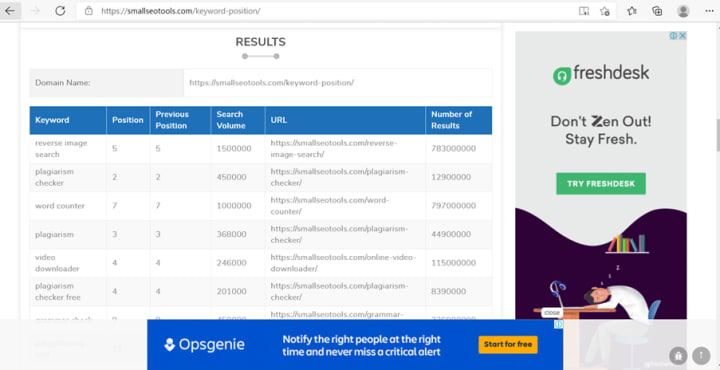Click the results value 12900000
The width and height of the screenshot is (720, 370).
tap(451, 177)
